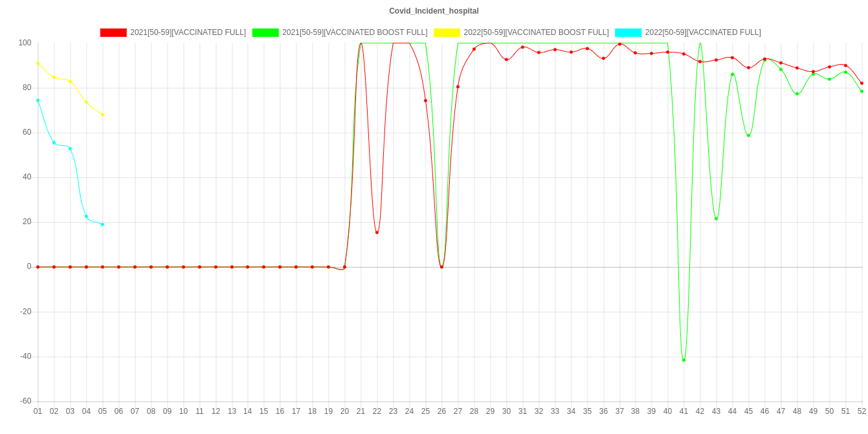This screenshot has height=434, width=868.
Task: Click the red 2021 VACCINATED FULL legend swatch
Action: (113, 32)
